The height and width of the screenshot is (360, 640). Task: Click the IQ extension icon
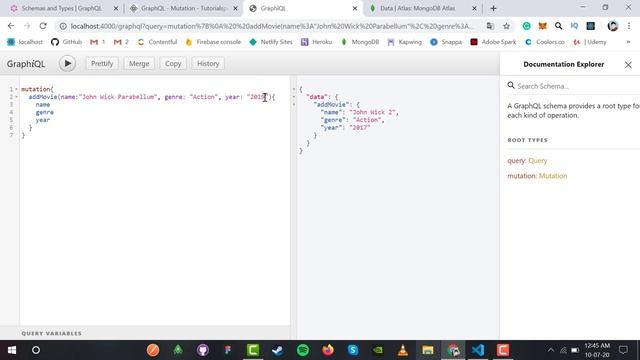click(574, 26)
